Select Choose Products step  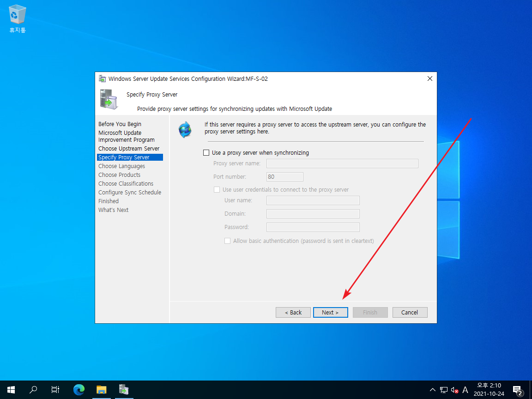120,175
